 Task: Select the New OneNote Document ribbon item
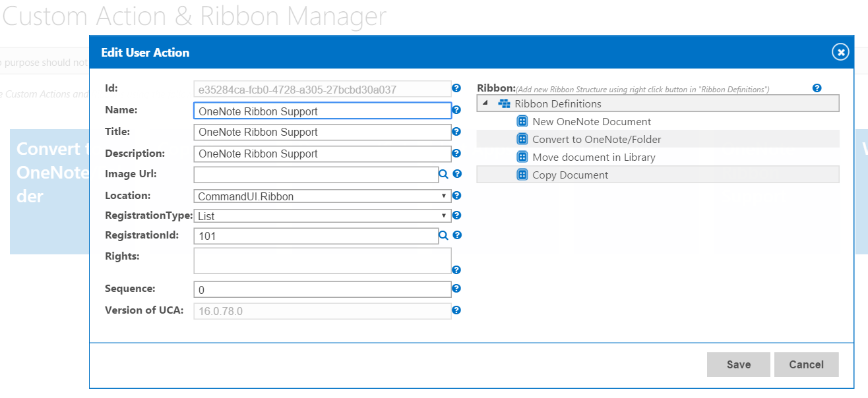click(x=591, y=121)
